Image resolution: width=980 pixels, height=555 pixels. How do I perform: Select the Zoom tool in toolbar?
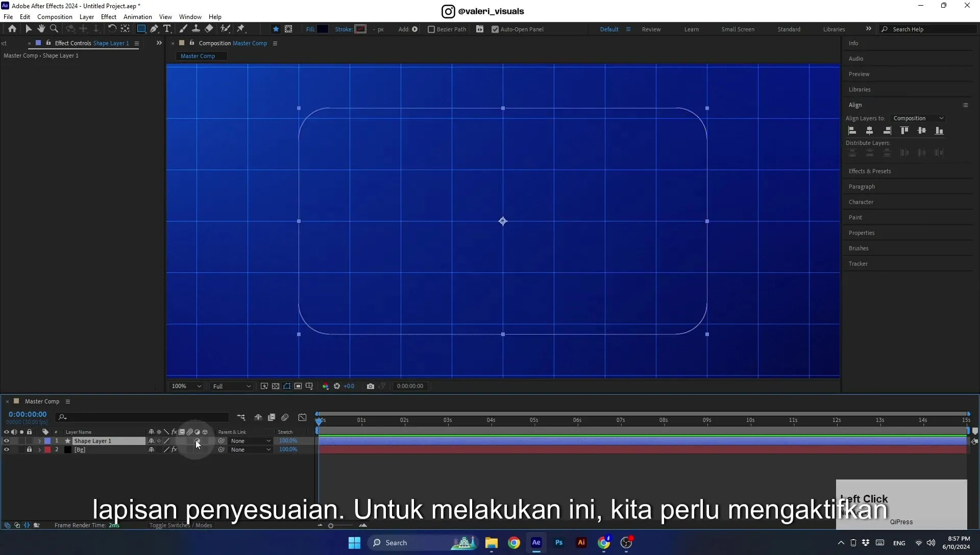pos(54,29)
